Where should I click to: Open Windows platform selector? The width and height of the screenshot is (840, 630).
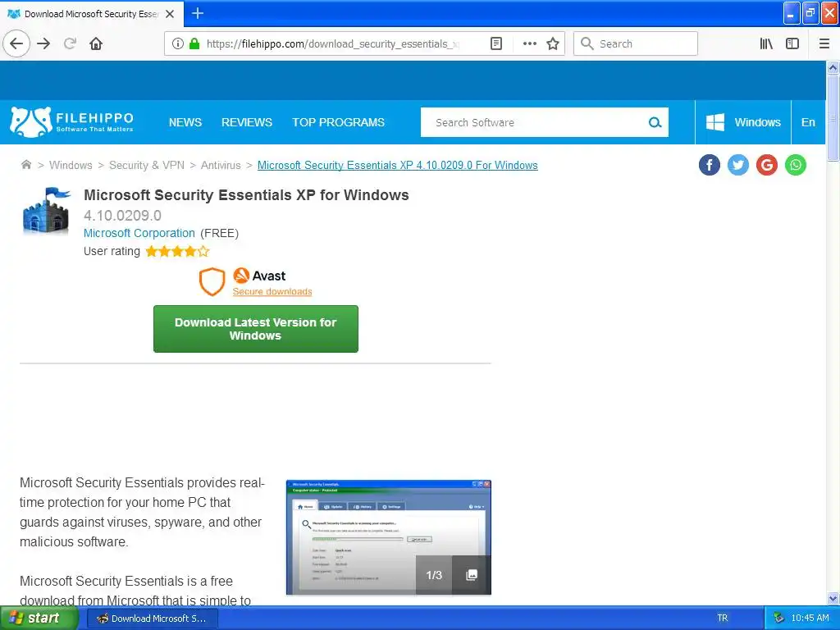pos(743,122)
